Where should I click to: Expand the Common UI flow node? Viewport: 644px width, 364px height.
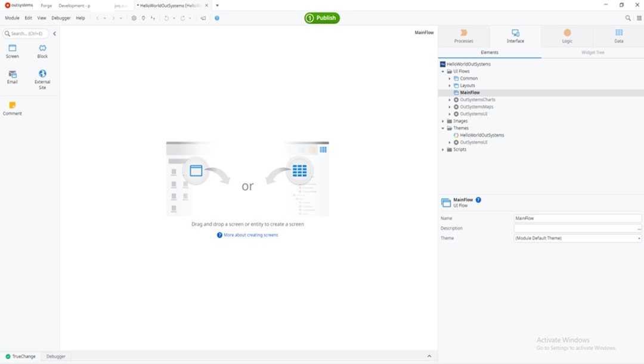(x=450, y=78)
